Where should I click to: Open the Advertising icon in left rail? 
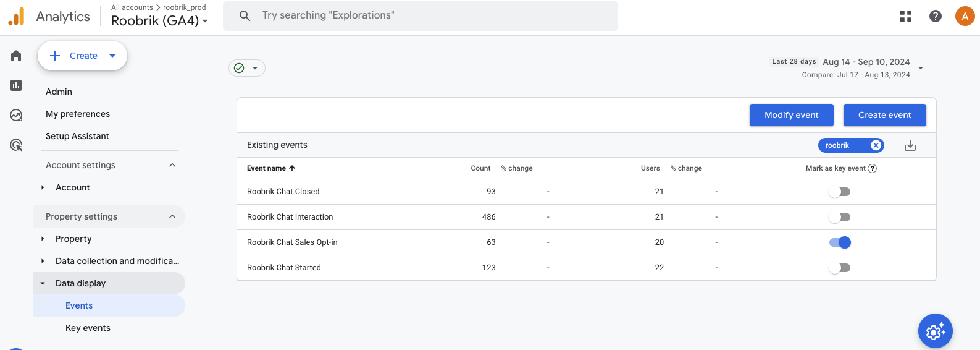(16, 145)
